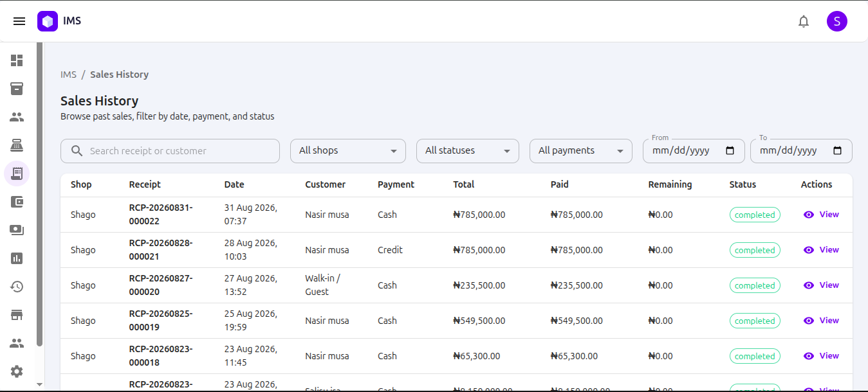Go to Dashboard in the sidebar
Image resolution: width=868 pixels, height=392 pixels.
(17, 60)
